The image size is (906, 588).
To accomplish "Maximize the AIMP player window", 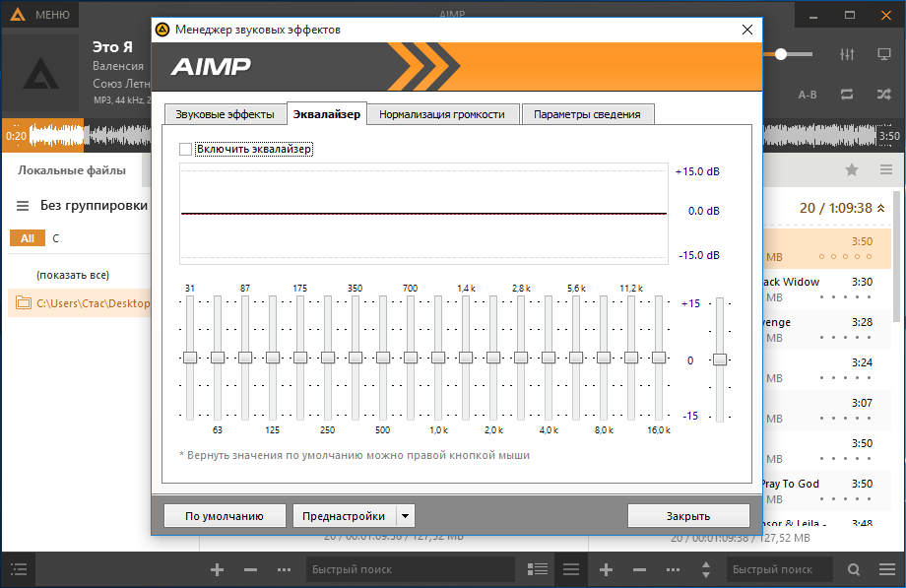I will 849,15.
